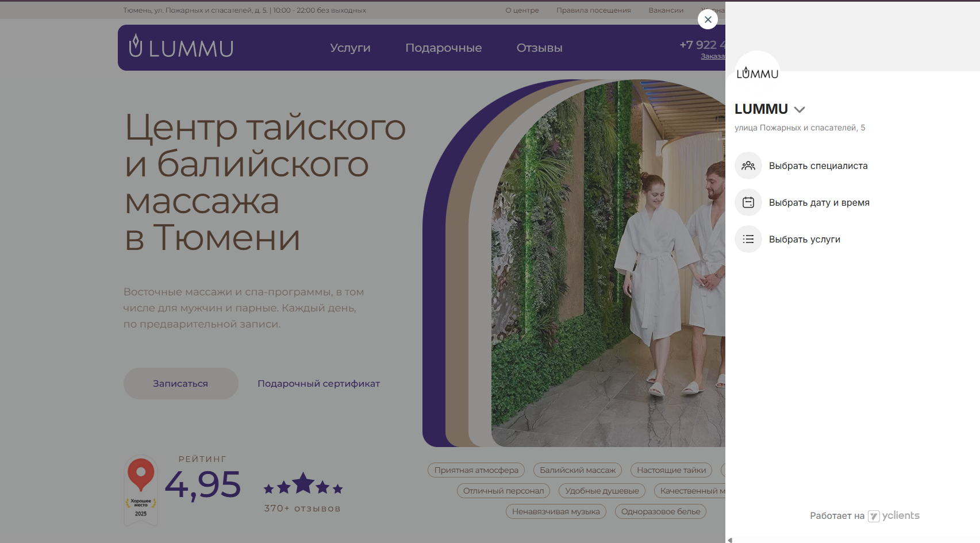Select the specialists icon in booking widget
Screen dimensions: 980x543
[x=748, y=165]
